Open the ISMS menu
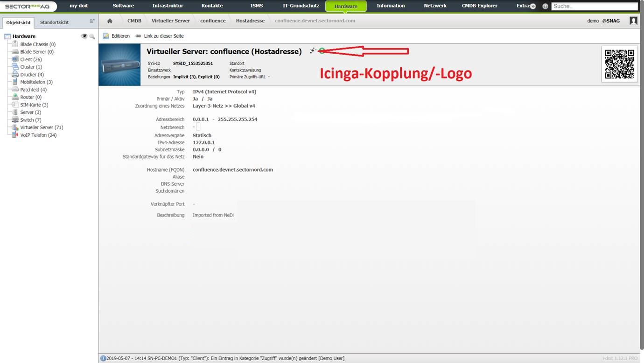644x363 pixels. pyautogui.click(x=256, y=6)
